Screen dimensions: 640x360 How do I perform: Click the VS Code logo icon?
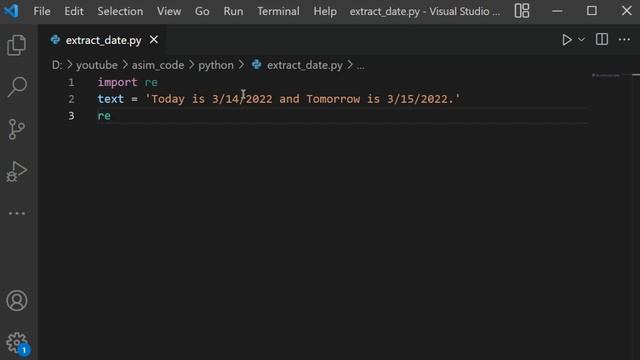pos(11,11)
